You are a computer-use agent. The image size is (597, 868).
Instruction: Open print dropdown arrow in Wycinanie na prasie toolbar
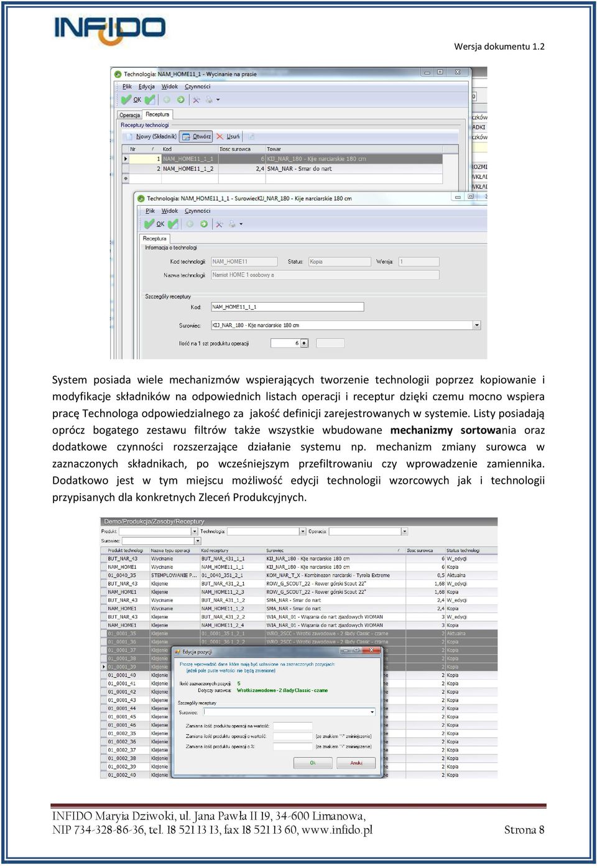tap(218, 99)
